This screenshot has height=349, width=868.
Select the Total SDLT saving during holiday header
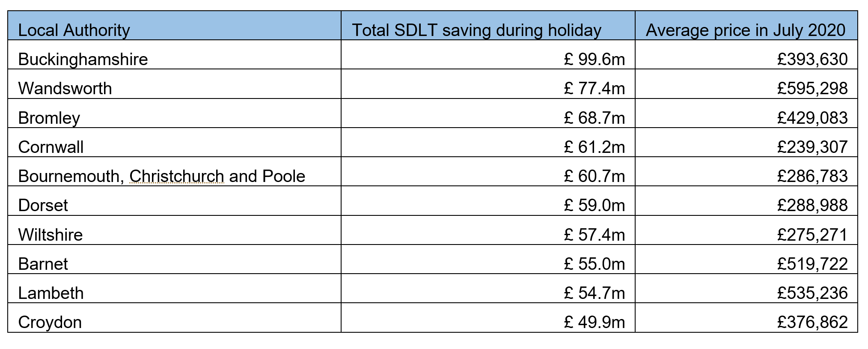(476, 30)
